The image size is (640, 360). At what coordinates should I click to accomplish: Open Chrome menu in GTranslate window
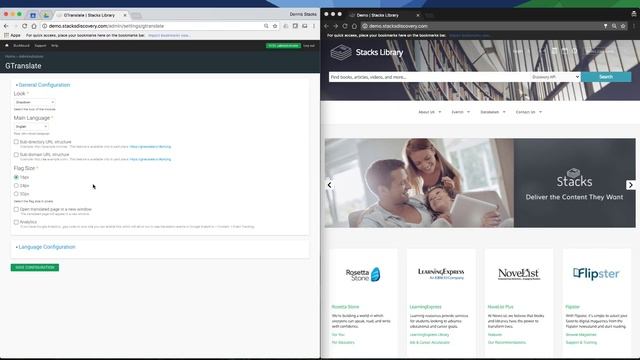[314, 26]
